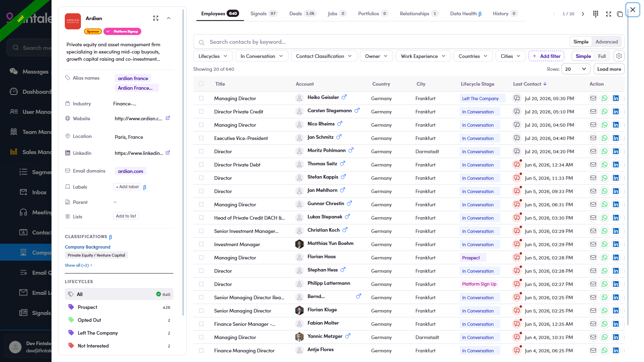
Task: Check the Carsten Stegemann row checkbox
Action: point(201,111)
